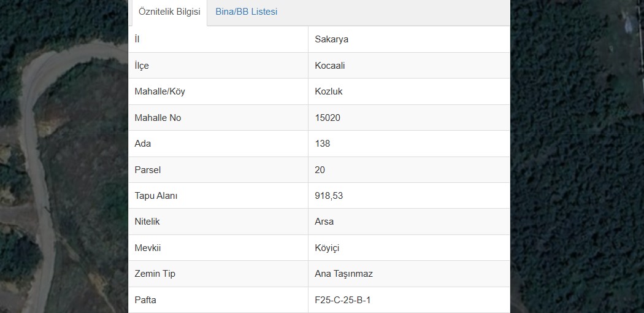
Task: Select the Pafta value F25-C-25-B-1
Action: pos(342,300)
